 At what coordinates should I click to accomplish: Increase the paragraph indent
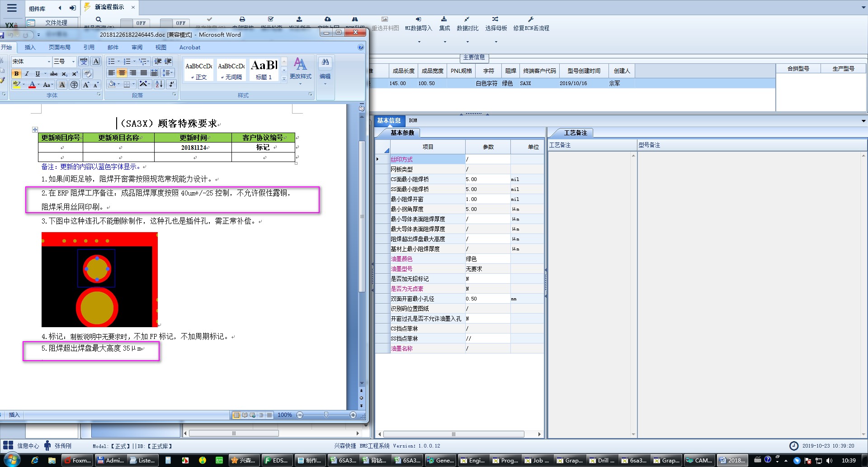[168, 62]
